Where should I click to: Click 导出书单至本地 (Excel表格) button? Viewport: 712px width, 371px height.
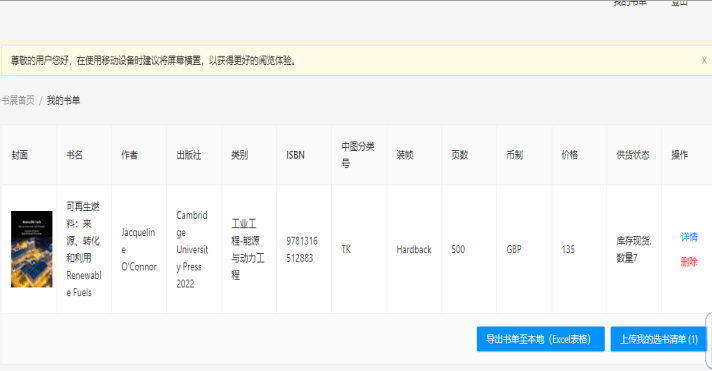[540, 339]
